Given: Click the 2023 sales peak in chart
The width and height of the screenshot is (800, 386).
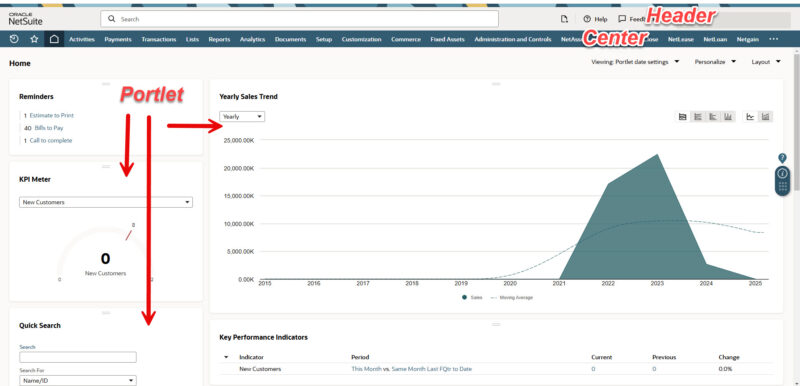Looking at the screenshot, I should 657,155.
